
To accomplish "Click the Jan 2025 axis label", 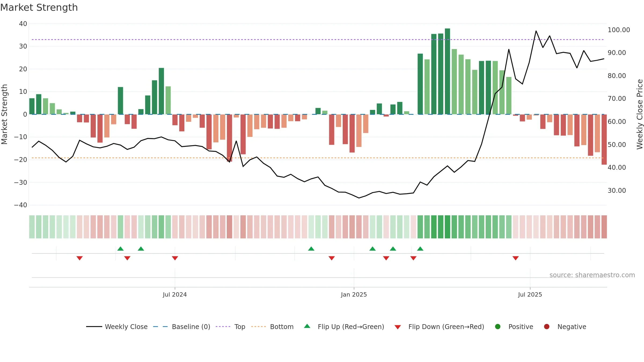I will (354, 294).
